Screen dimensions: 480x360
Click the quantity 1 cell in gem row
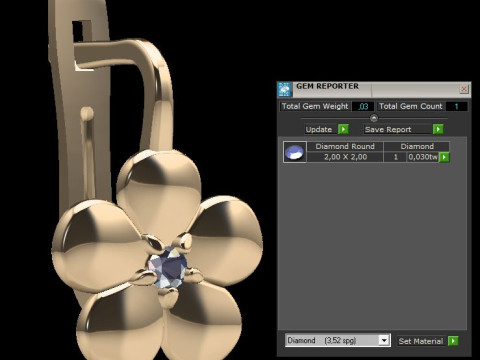pos(396,157)
